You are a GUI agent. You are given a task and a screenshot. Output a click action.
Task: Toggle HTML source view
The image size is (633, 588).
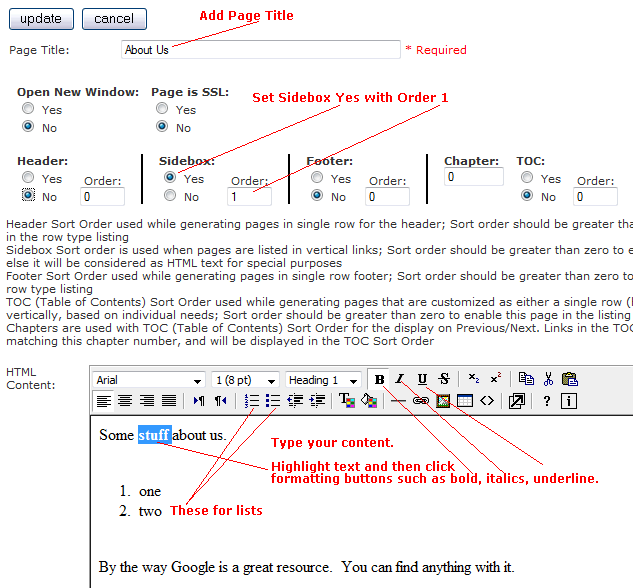pyautogui.click(x=487, y=401)
